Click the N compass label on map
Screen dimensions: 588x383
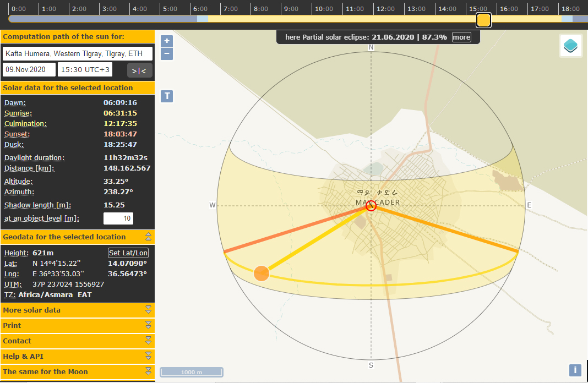(x=371, y=47)
